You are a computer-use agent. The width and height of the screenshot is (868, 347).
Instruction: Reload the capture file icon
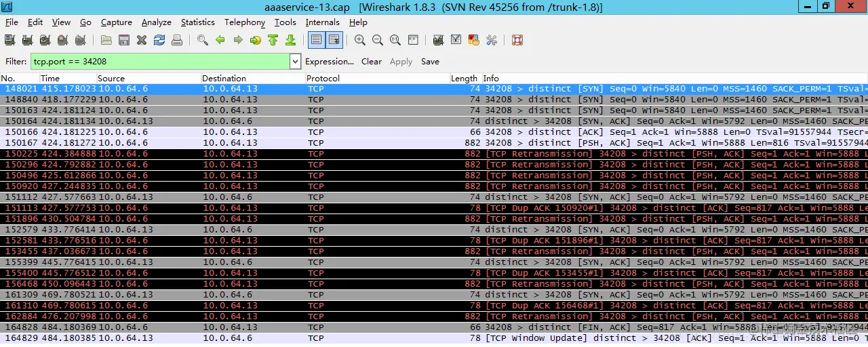(x=159, y=40)
